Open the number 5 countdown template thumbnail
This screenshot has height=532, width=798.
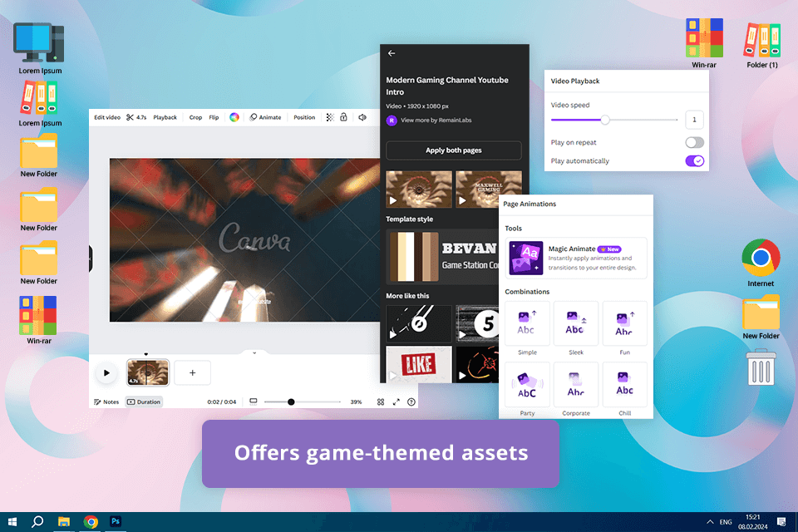point(477,323)
